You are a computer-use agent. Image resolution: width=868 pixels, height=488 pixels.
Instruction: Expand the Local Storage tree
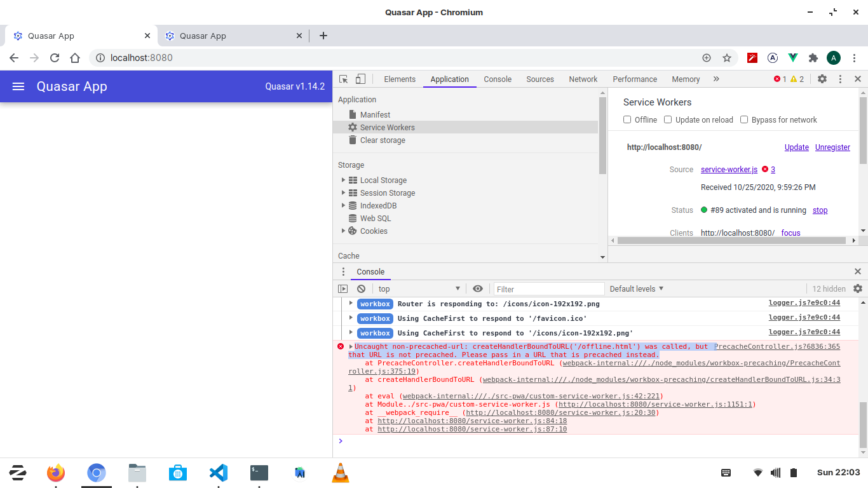(x=343, y=180)
